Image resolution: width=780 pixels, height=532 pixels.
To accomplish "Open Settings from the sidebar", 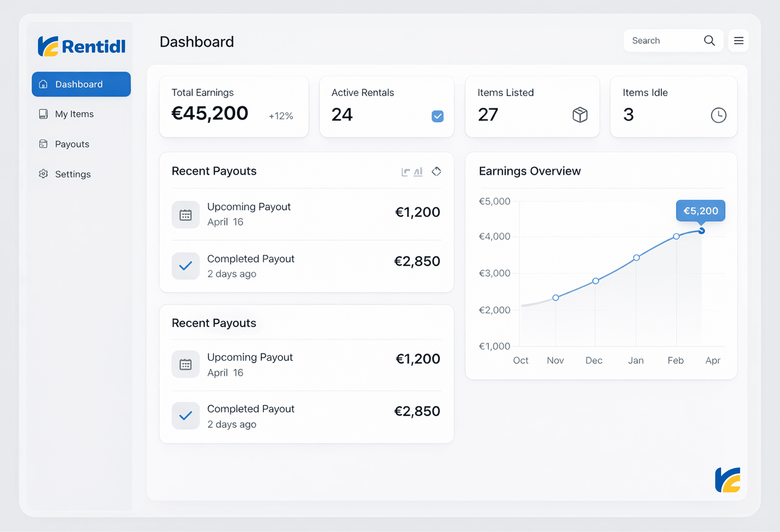I will pyautogui.click(x=73, y=174).
